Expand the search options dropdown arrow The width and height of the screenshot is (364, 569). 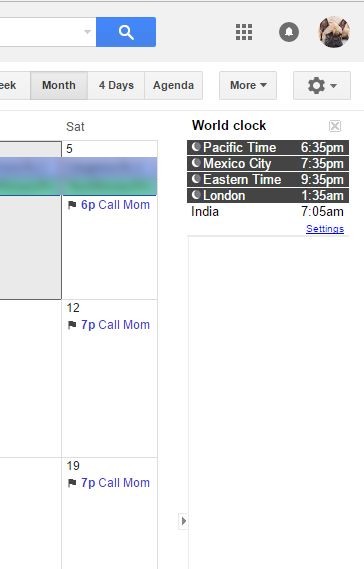pos(87,32)
